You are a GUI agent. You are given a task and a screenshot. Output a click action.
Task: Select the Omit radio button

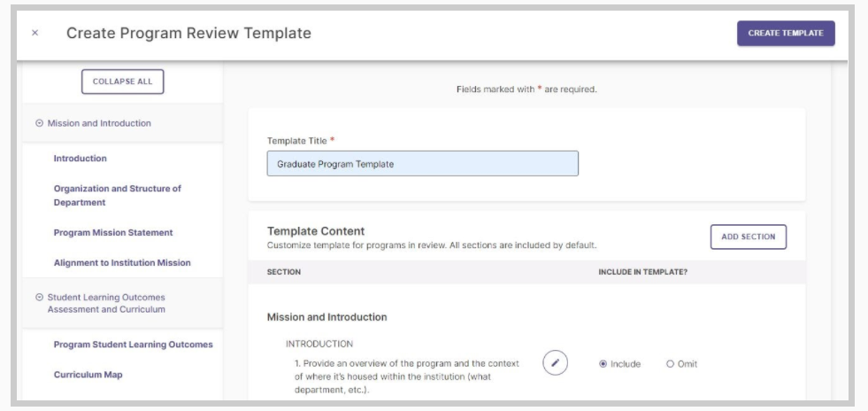(671, 364)
